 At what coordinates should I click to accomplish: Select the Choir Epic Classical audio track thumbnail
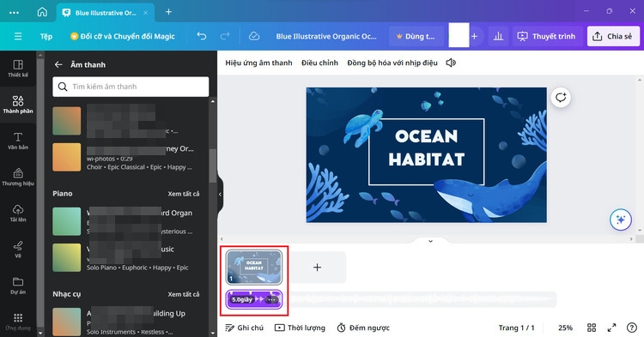tap(66, 157)
